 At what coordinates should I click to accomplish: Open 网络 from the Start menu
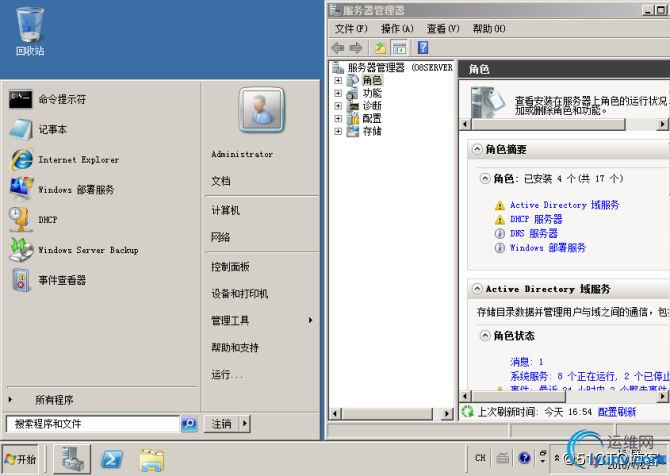pos(221,237)
